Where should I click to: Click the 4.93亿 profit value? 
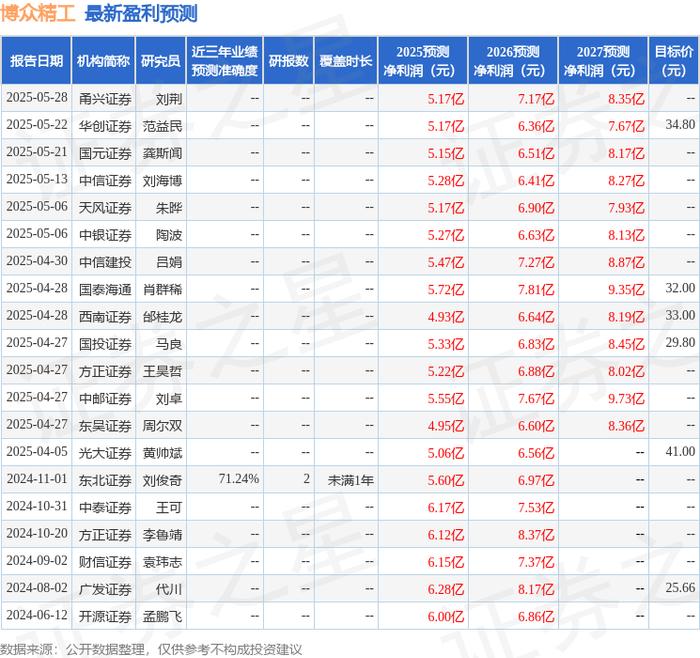tap(446, 317)
